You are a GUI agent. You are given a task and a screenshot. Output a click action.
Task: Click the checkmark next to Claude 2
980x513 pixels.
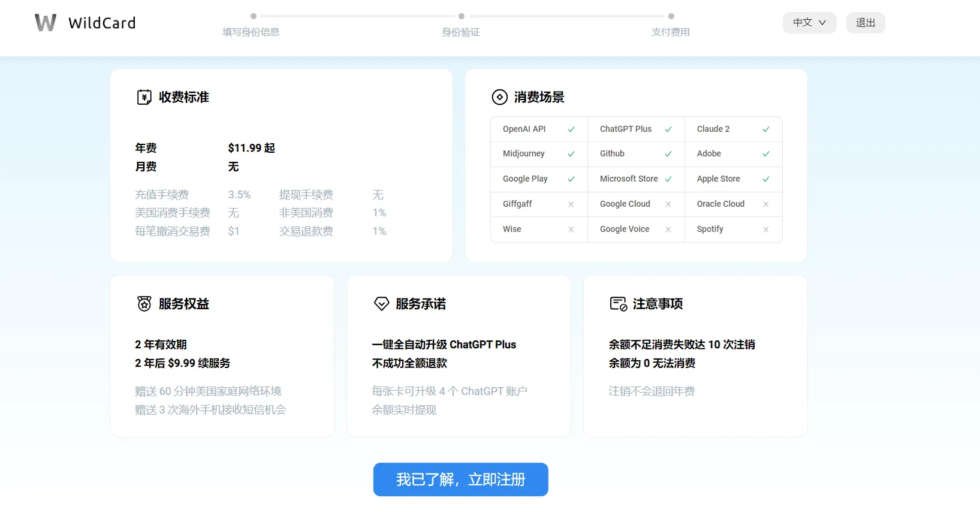765,129
